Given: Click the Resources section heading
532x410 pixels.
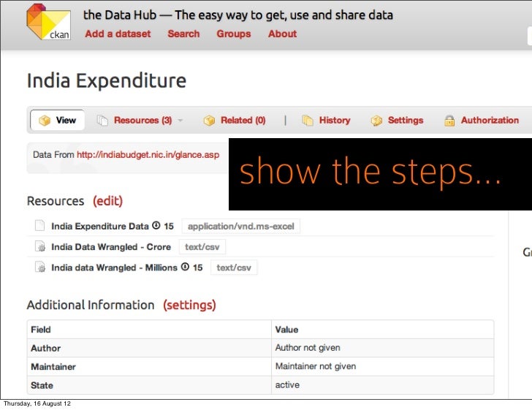Looking at the screenshot, I should (56, 201).
